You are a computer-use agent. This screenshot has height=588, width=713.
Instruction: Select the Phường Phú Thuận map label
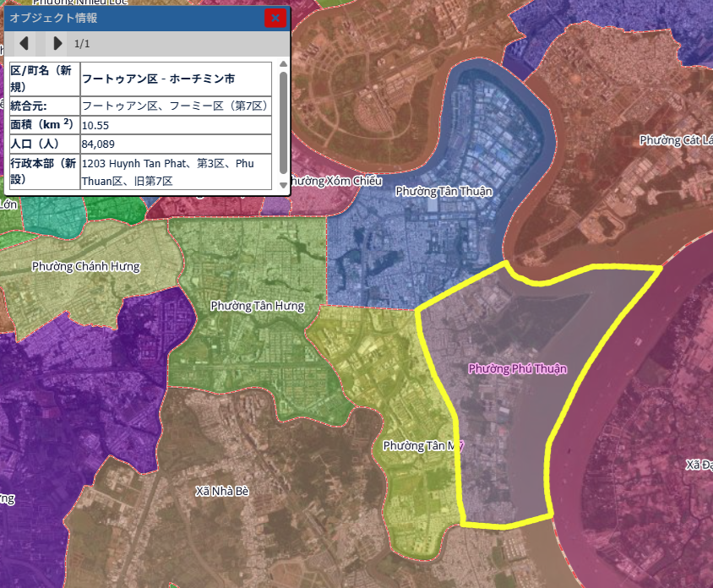point(517,368)
